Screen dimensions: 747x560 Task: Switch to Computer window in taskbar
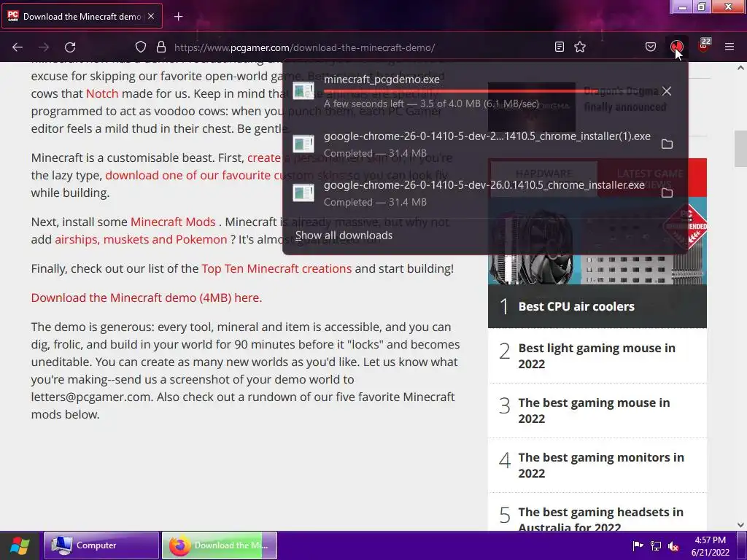[x=101, y=545]
